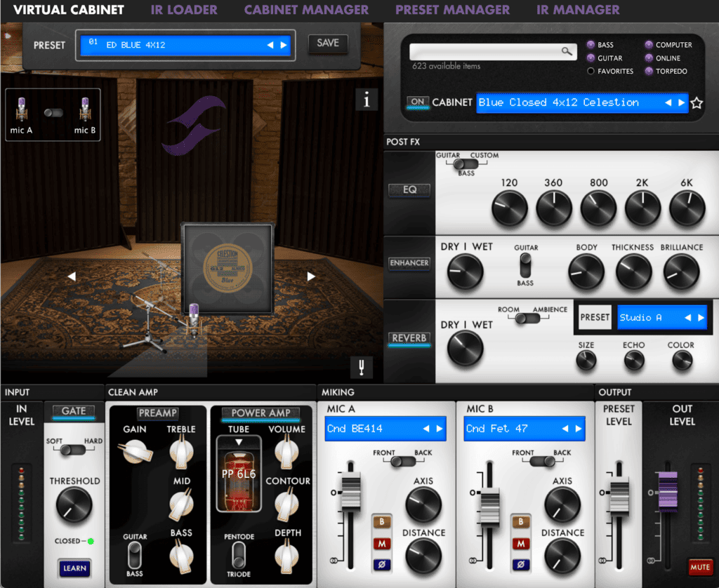Switch to the IR LOADER tab
Screen dimensions: 719x588
[x=184, y=10]
